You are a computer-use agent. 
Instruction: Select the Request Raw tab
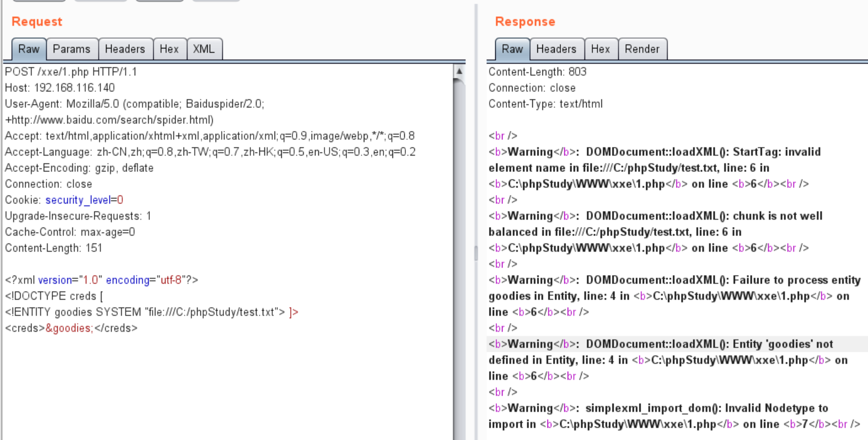pyautogui.click(x=29, y=49)
